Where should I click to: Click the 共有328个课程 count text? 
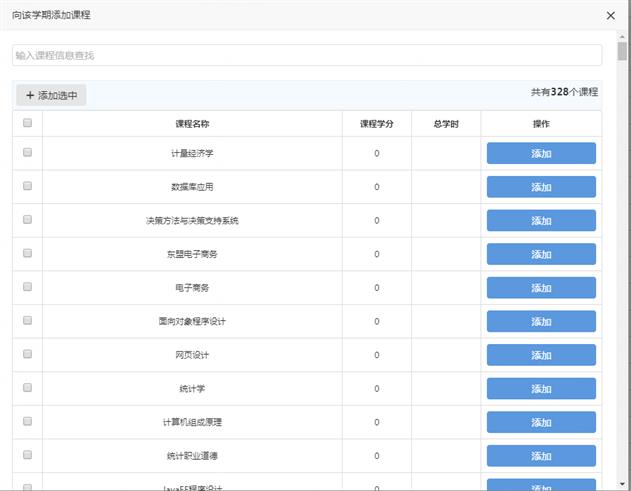564,92
